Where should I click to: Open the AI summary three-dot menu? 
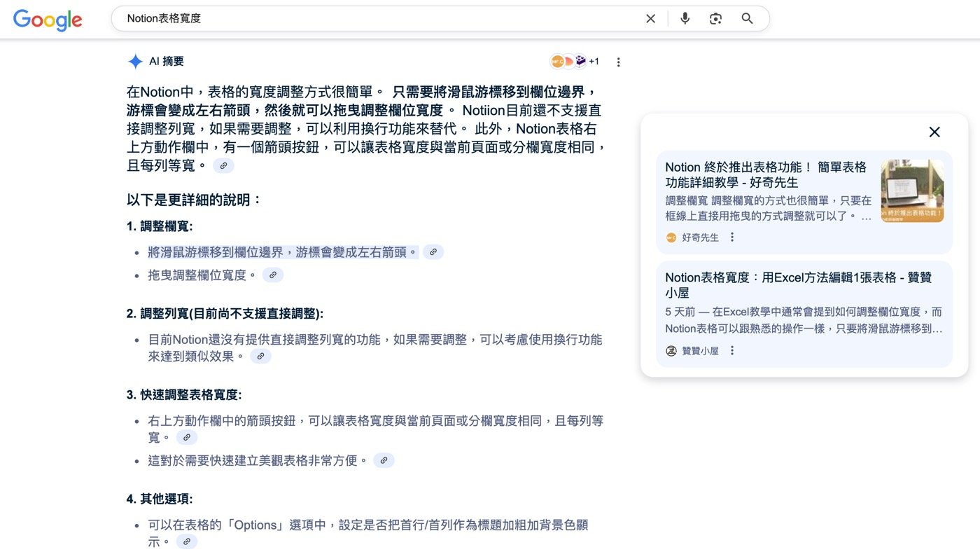coord(618,62)
